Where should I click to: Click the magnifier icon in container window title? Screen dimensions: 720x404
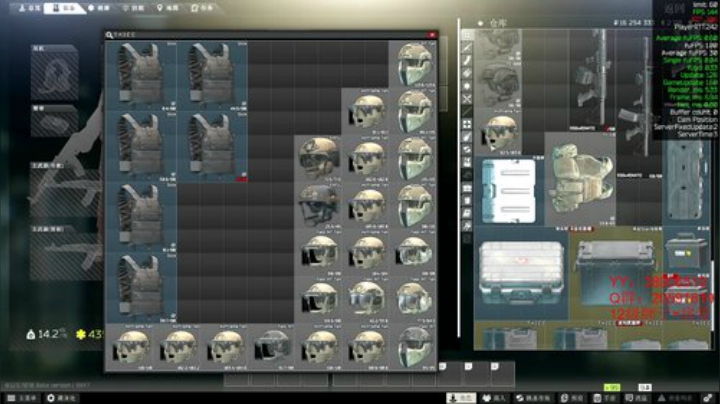point(109,35)
